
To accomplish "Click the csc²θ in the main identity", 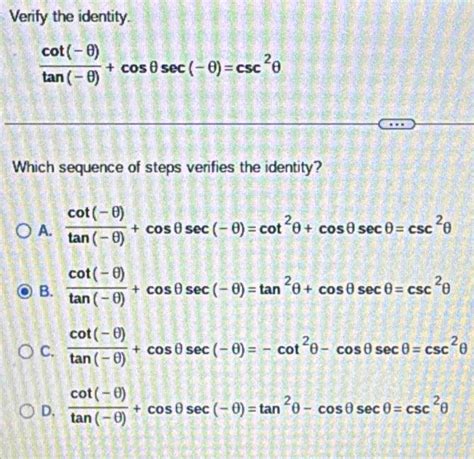I will coord(258,65).
